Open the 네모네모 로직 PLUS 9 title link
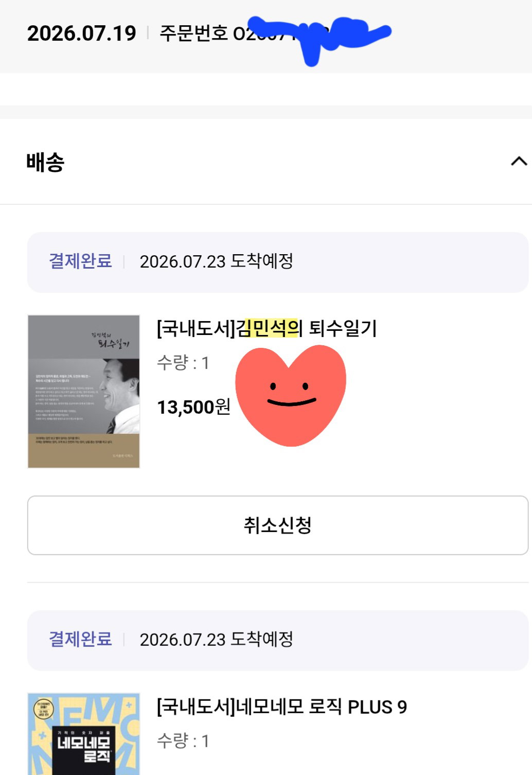This screenshot has height=775, width=532. [281, 707]
